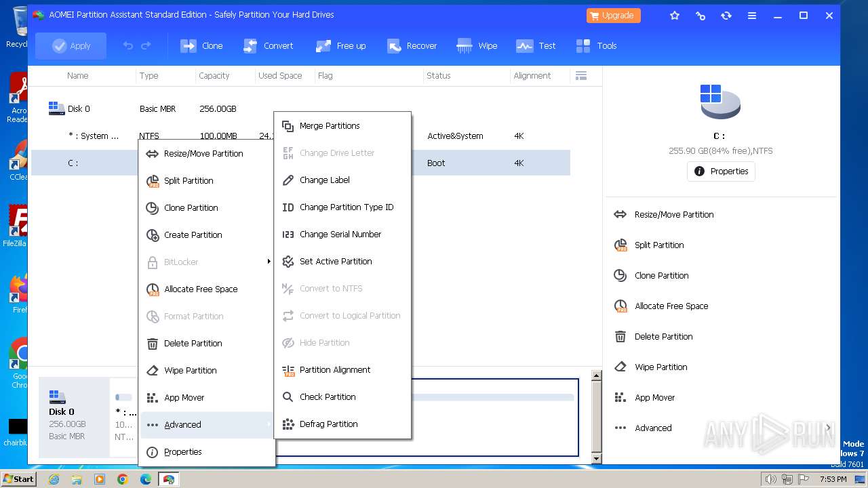Choose Wipe Partition from the context menu

(207, 371)
